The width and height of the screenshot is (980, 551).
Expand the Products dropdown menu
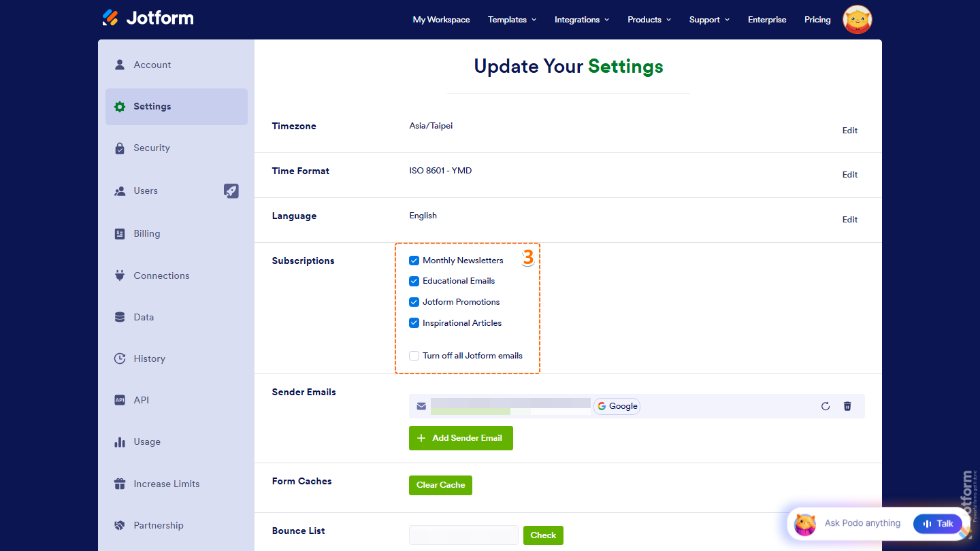(649, 20)
